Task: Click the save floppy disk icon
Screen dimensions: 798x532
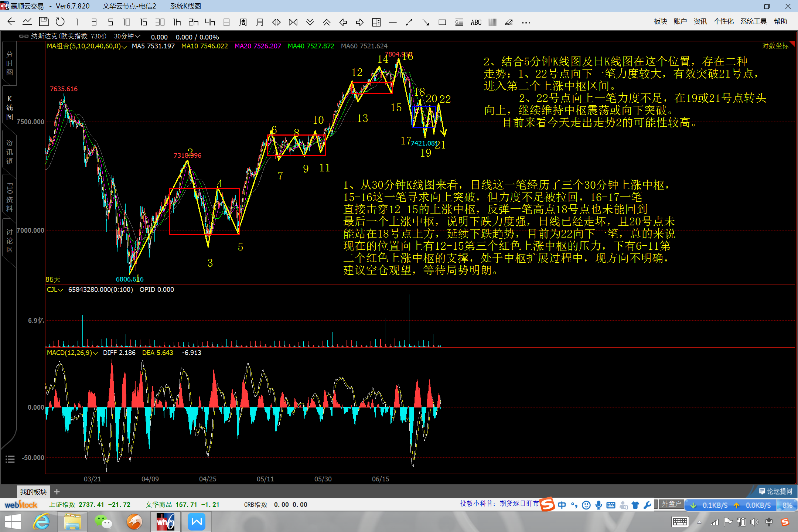Action: 44,22
